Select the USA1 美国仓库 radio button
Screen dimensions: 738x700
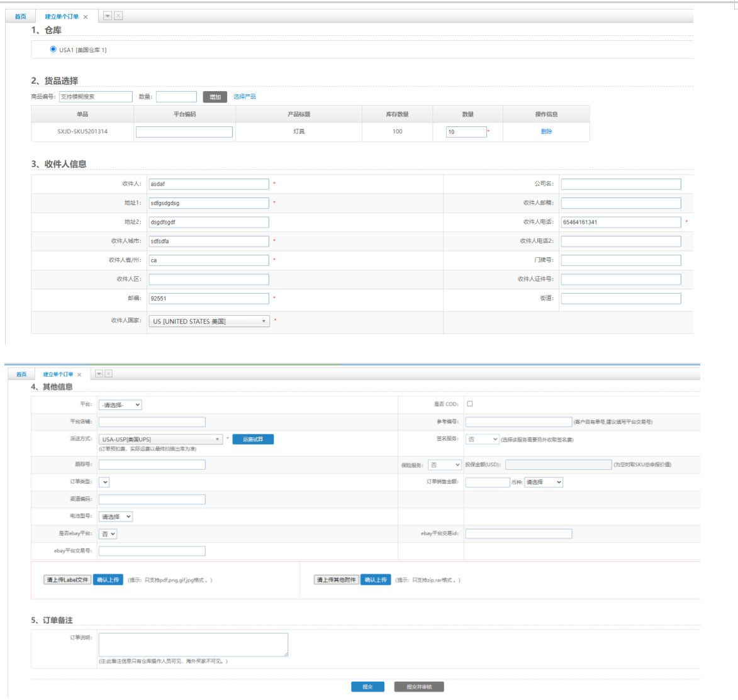click(x=53, y=49)
